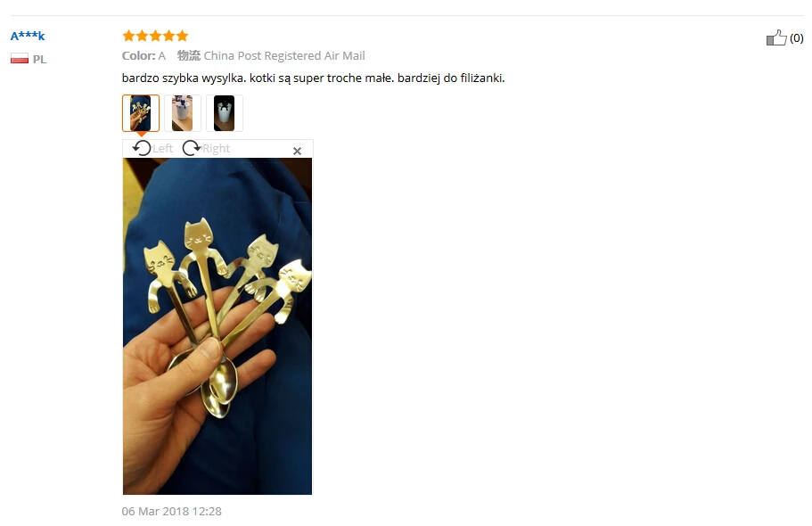The width and height of the screenshot is (812, 526).
Task: Click the 06 Mar 2018 timestamp
Action: (171, 512)
